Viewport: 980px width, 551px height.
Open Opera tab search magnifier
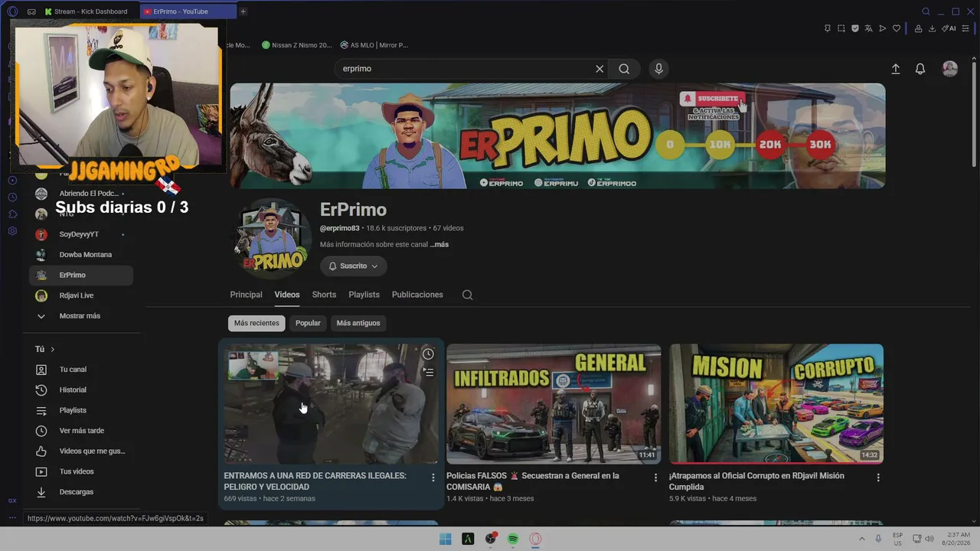coord(926,11)
